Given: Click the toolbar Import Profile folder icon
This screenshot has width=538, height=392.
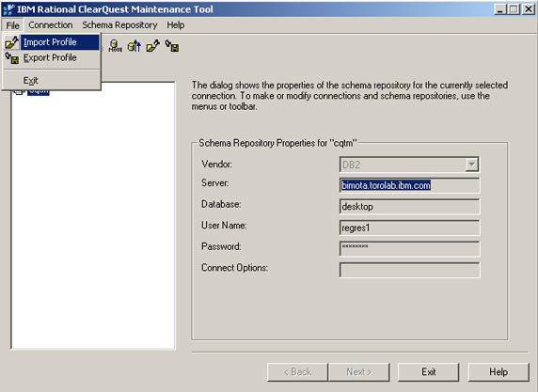Looking at the screenshot, I should [153, 46].
